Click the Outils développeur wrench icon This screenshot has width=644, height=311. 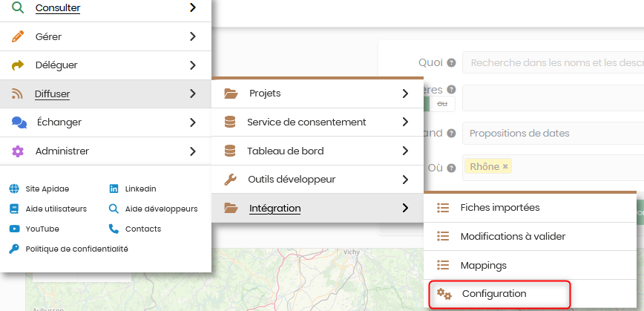pos(230,180)
